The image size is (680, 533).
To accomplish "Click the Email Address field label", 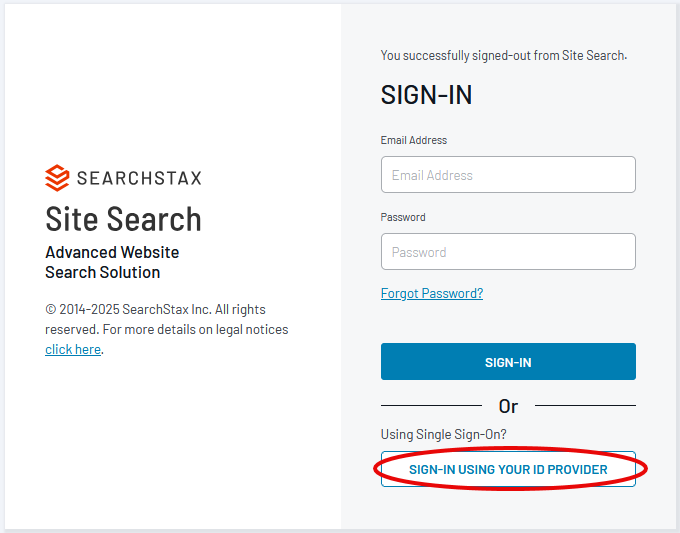I will tap(414, 140).
